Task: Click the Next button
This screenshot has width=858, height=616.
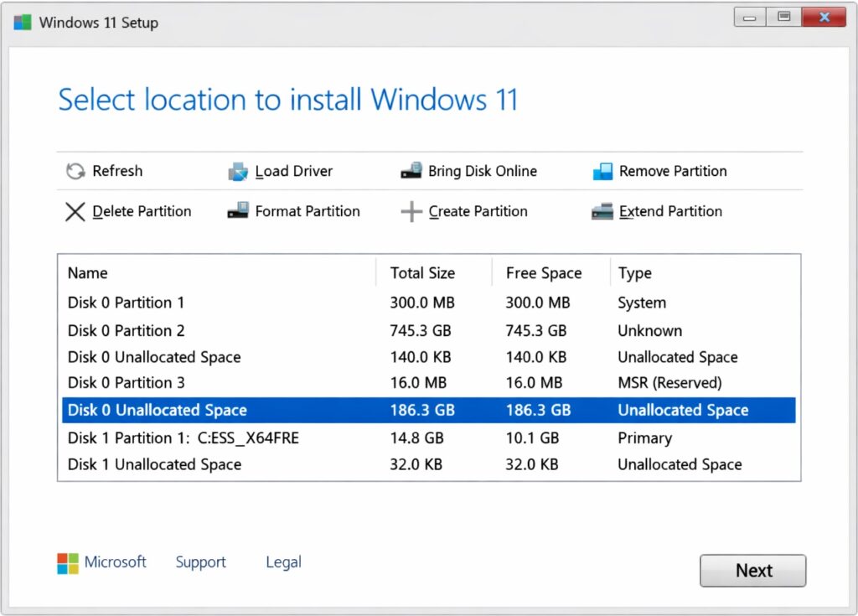Action: click(753, 571)
